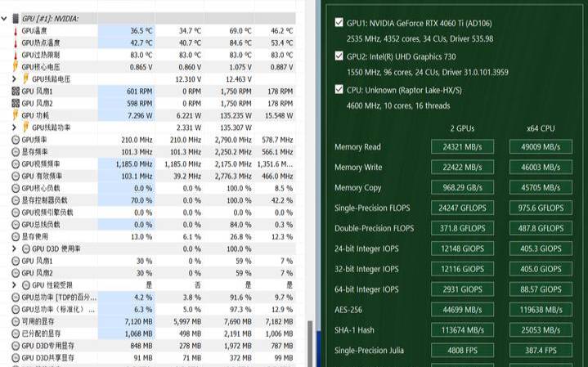The width and height of the screenshot is (588, 367).
Task: Click the 2 GPUs column header
Action: pos(462,128)
